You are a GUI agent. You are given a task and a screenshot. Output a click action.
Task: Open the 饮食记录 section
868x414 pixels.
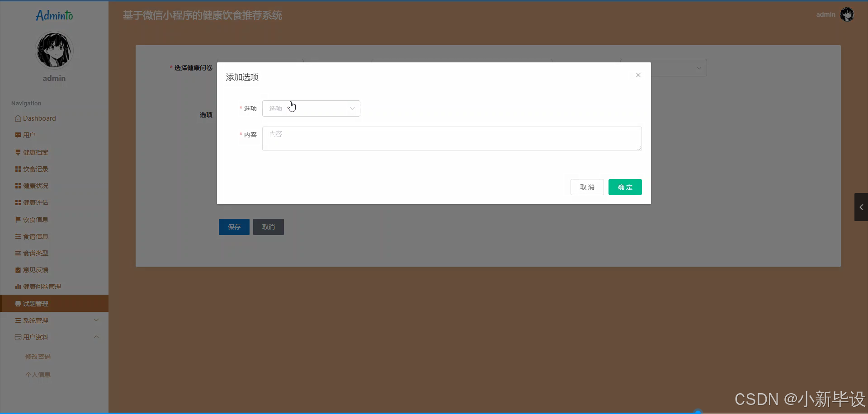pos(35,169)
